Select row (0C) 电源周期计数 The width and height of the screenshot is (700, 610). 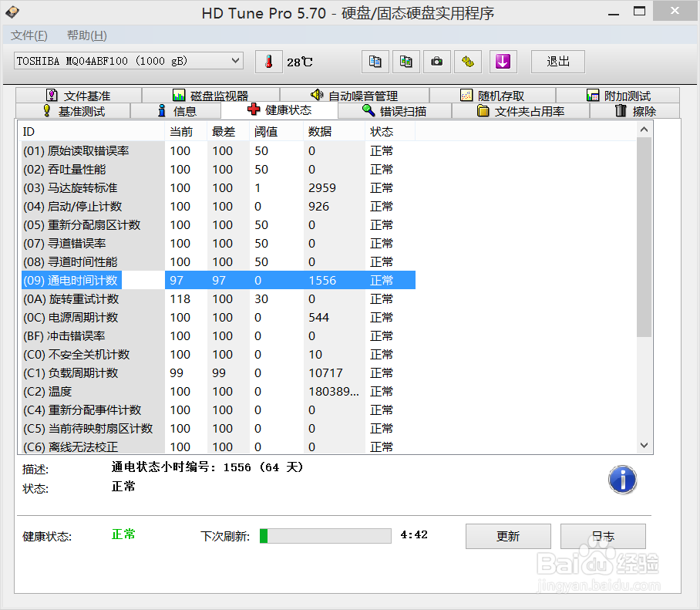click(x=218, y=318)
